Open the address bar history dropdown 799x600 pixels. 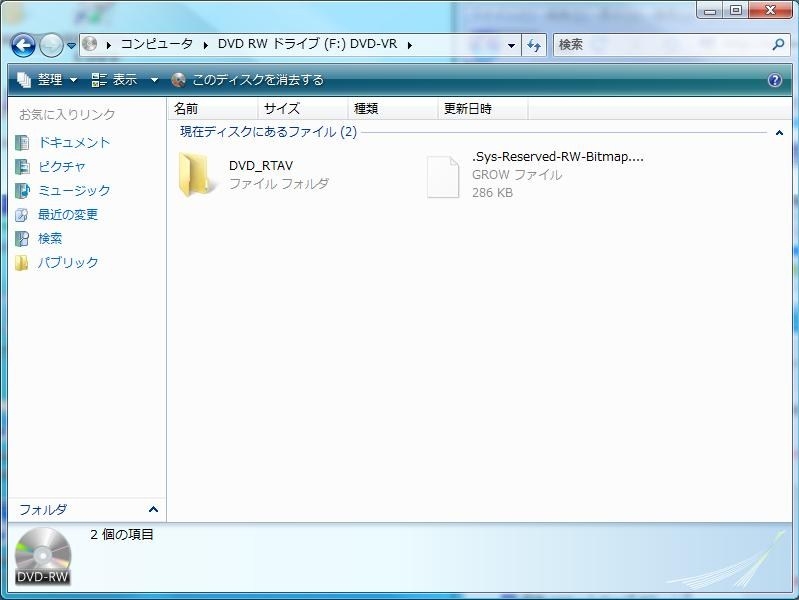click(x=511, y=45)
